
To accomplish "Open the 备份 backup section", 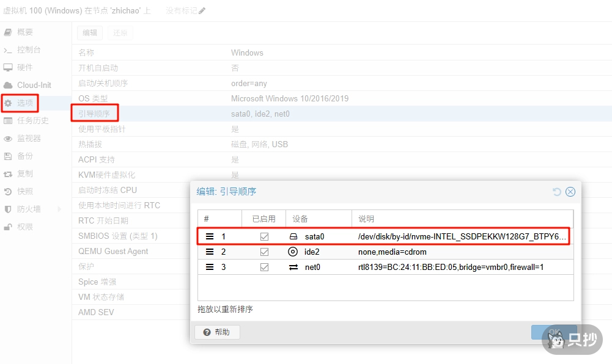I will click(24, 156).
